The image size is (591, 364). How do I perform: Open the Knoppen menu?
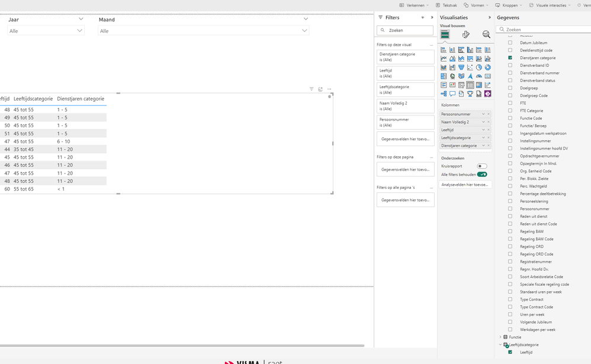[509, 5]
